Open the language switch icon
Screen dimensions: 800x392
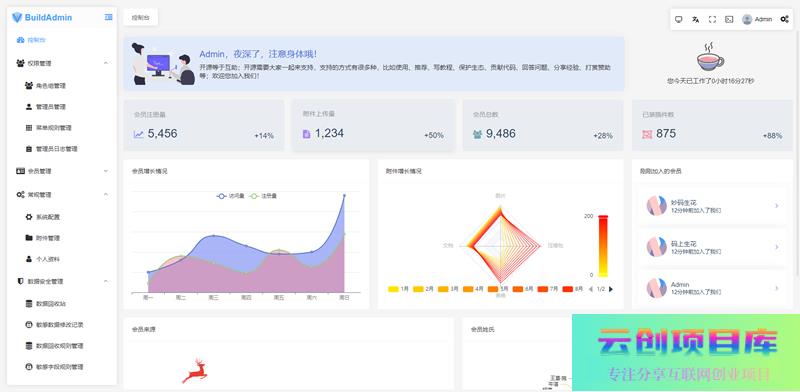pyautogui.click(x=695, y=19)
